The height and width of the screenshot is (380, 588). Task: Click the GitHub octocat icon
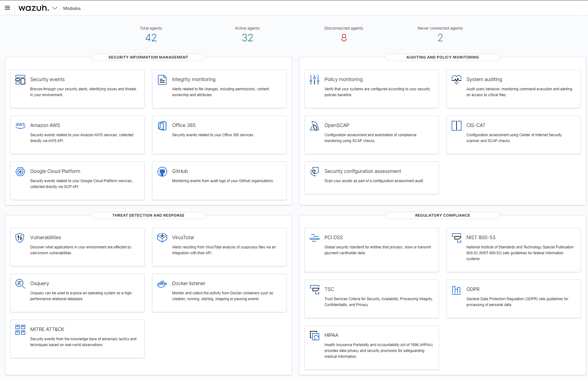pos(162,171)
